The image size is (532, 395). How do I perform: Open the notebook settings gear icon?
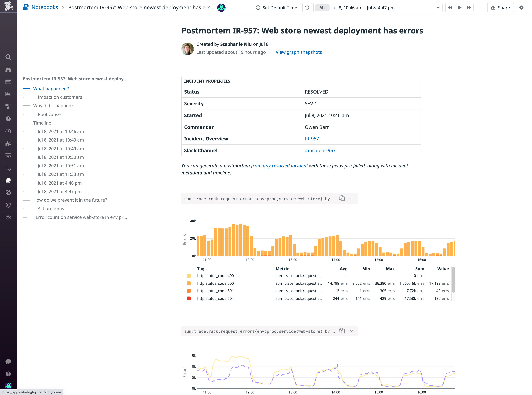click(x=521, y=8)
